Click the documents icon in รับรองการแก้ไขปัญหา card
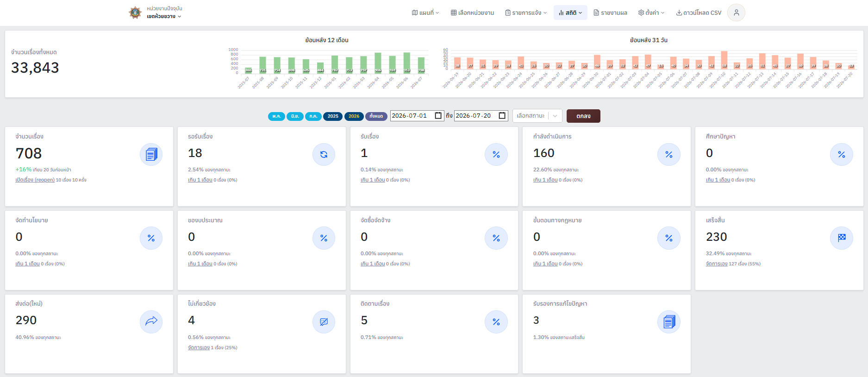 click(x=669, y=322)
